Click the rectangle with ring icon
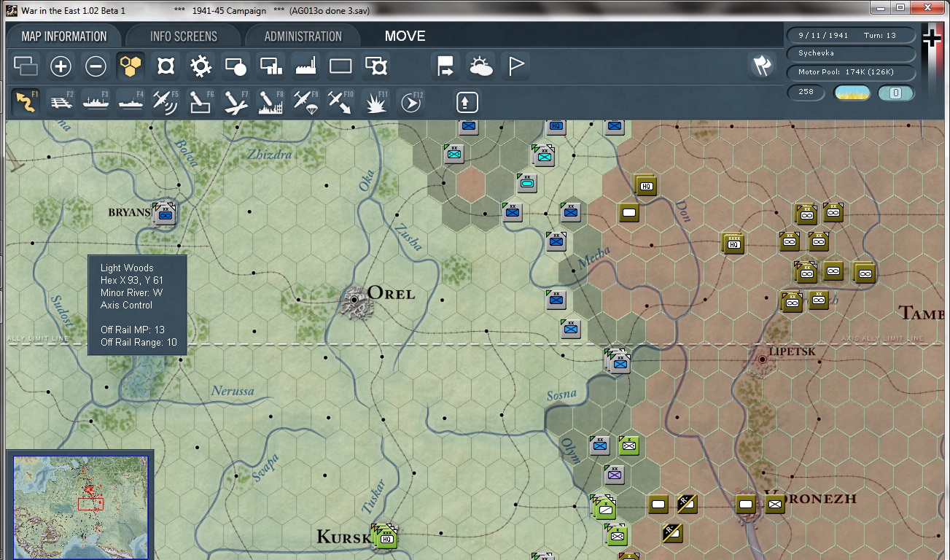950x560 pixels. coord(375,67)
